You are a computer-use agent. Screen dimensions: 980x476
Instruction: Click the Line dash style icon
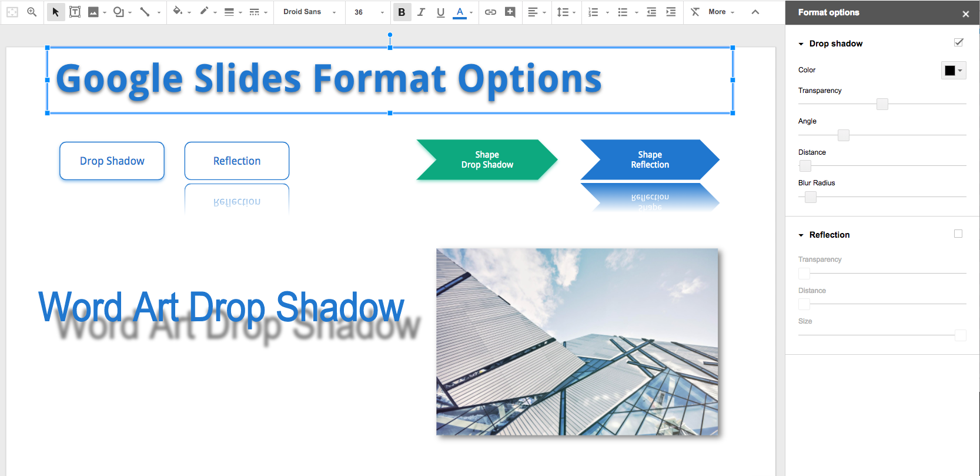pos(254,12)
